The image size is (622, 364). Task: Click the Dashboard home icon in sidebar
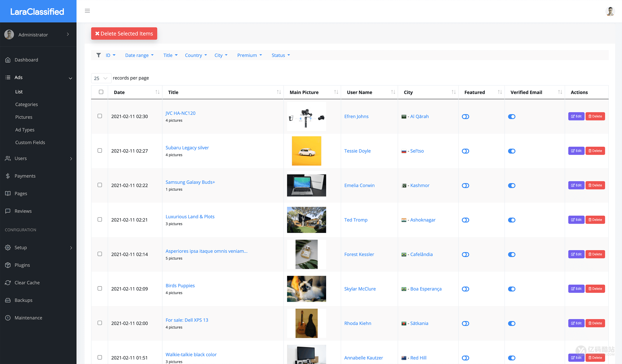[8, 60]
